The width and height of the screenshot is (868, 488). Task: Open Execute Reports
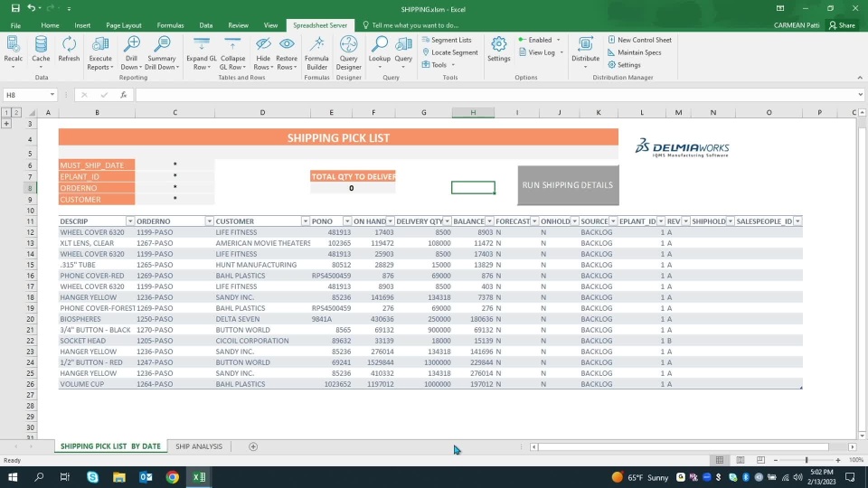(x=100, y=53)
